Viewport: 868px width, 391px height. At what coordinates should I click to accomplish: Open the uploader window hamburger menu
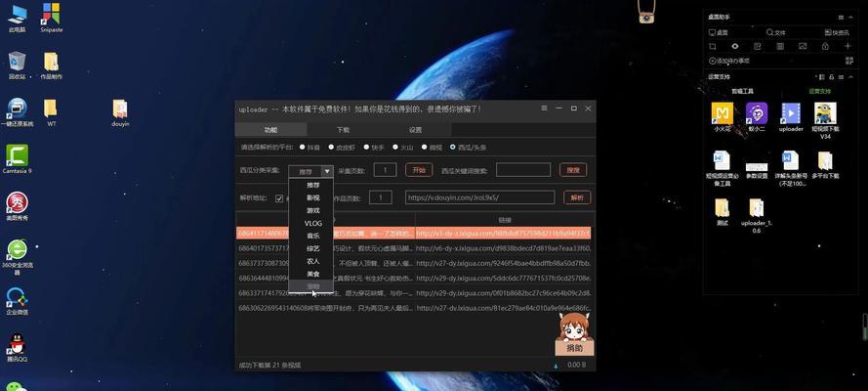pos(545,109)
